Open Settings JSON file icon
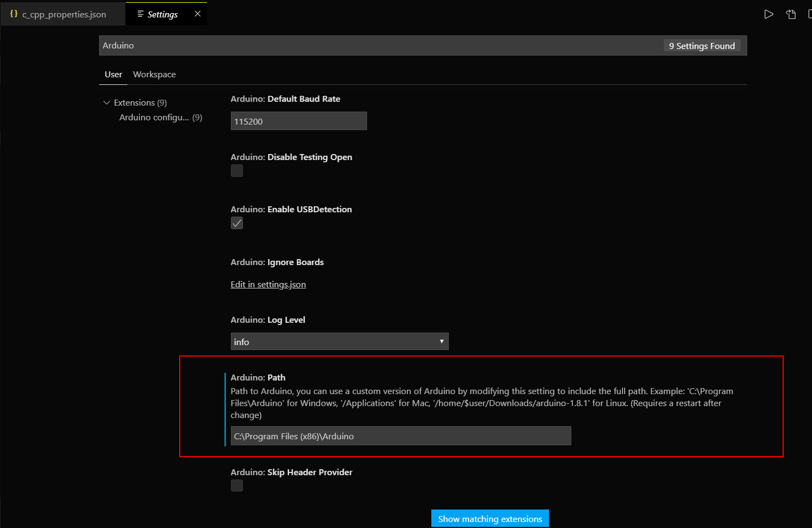This screenshot has width=812, height=528. (791, 14)
